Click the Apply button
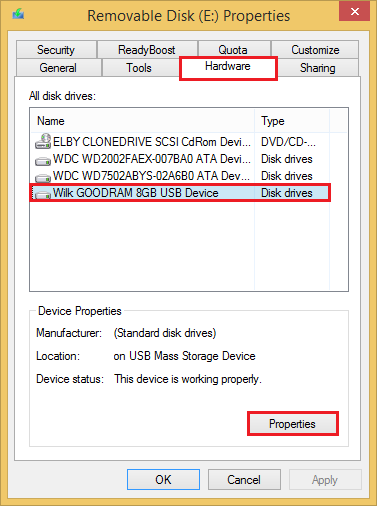The image size is (377, 506). [x=325, y=480]
